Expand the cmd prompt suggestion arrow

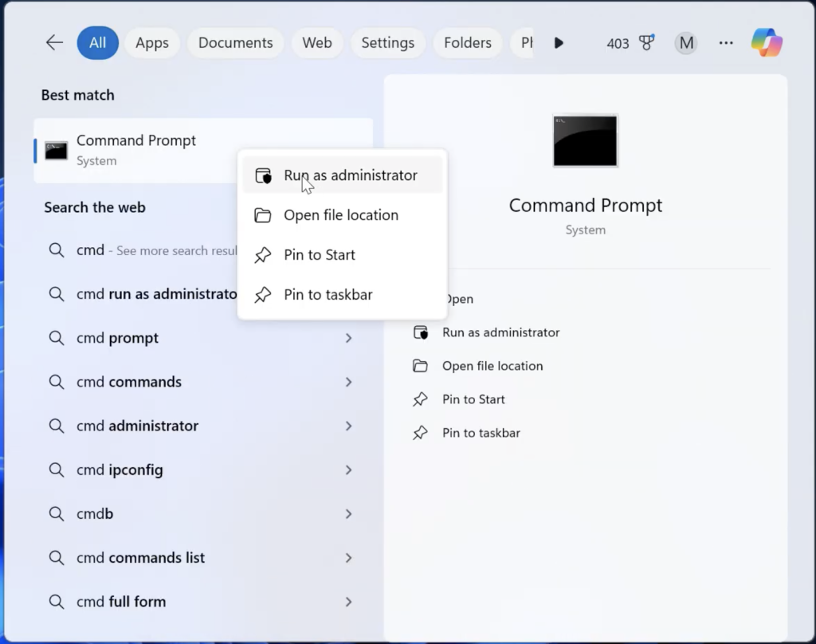(349, 338)
